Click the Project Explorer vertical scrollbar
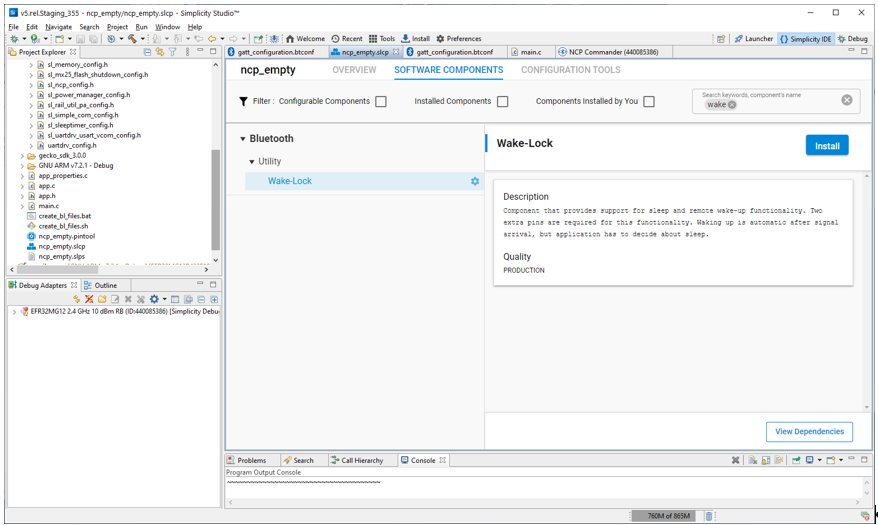This screenshot has width=878, height=525. 215,200
